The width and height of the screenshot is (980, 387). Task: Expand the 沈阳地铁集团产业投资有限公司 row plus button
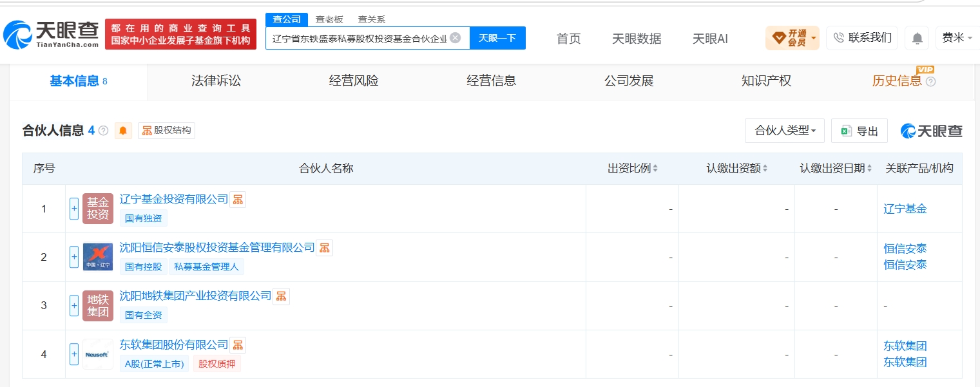pyautogui.click(x=74, y=305)
